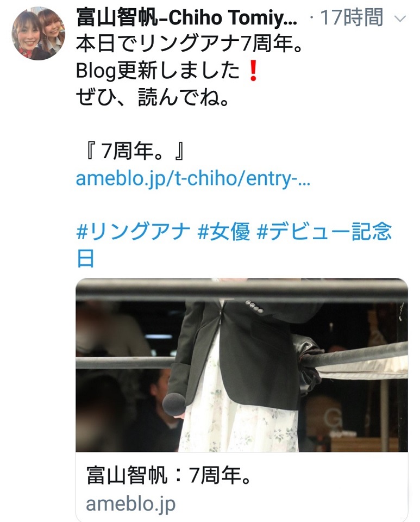Click the text Blog更新しました
420x522 pixels.
click(x=158, y=71)
